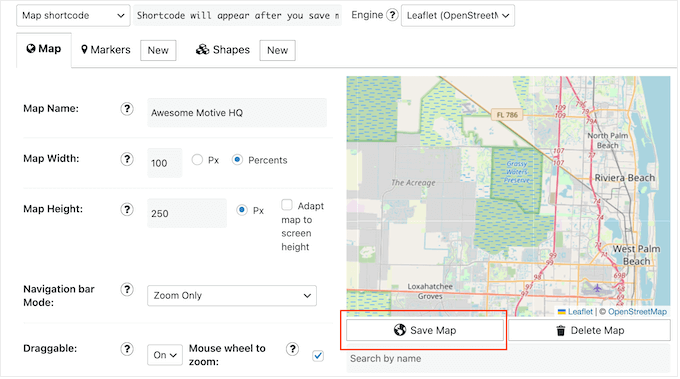
Task: Enable Adapt map to screen height checkbox
Action: click(287, 204)
